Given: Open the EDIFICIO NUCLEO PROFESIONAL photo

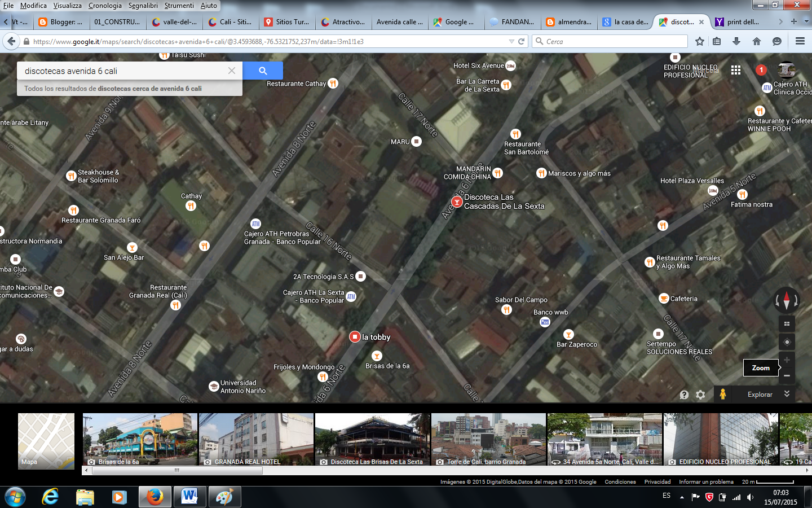Looking at the screenshot, I should tap(721, 439).
